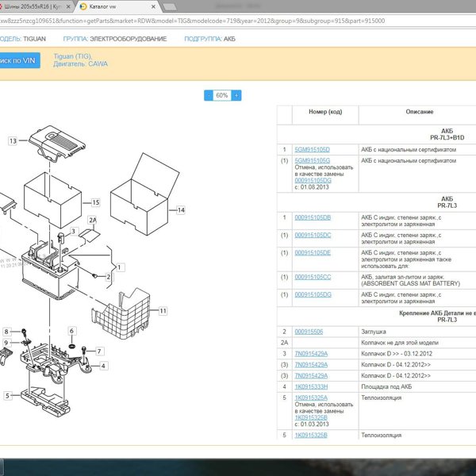The image size is (476, 476).
Task: Click diagram callout number 1
Action: (x=119, y=267)
